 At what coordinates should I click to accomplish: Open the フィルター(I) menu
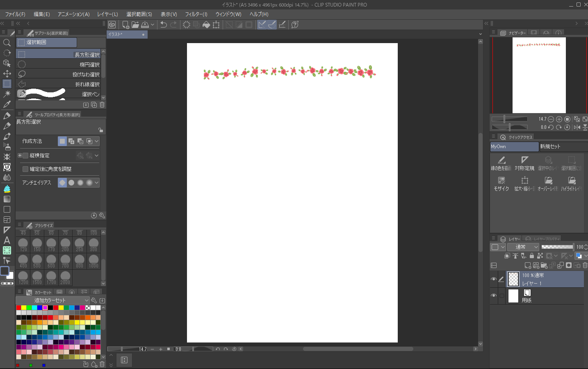(x=196, y=14)
